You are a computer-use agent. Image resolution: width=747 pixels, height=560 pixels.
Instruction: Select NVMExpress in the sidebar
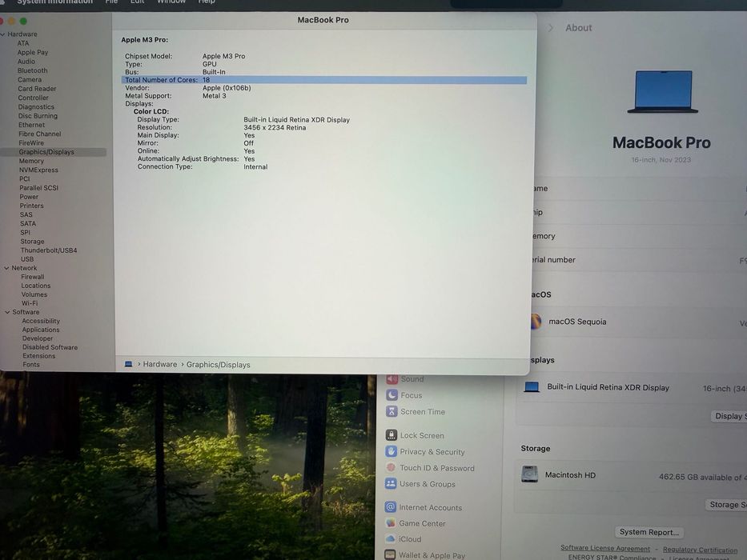38,170
